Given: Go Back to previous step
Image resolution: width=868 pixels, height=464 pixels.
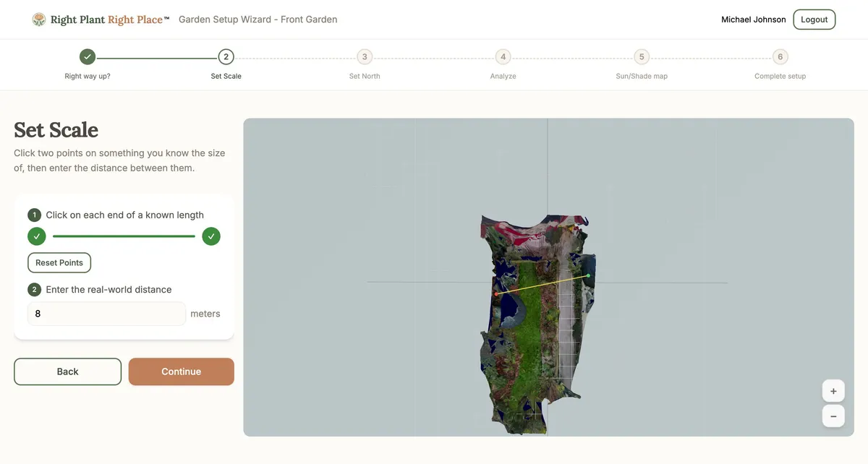Looking at the screenshot, I should (68, 371).
